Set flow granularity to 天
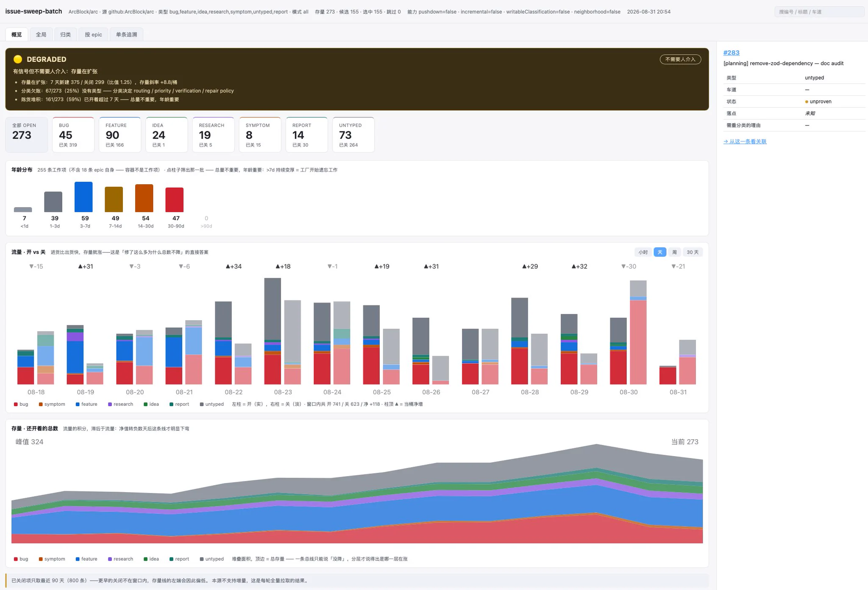 660,252
